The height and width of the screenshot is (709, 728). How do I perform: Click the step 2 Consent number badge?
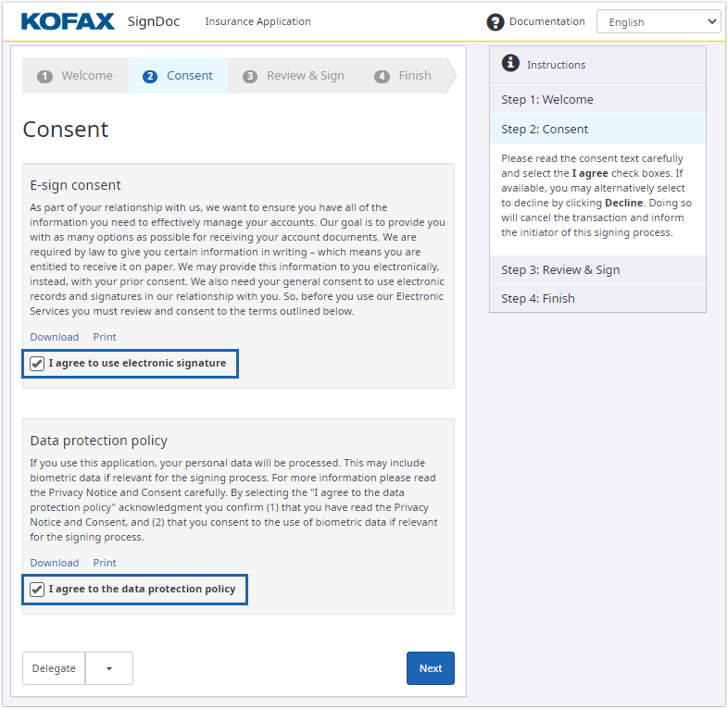(150, 77)
